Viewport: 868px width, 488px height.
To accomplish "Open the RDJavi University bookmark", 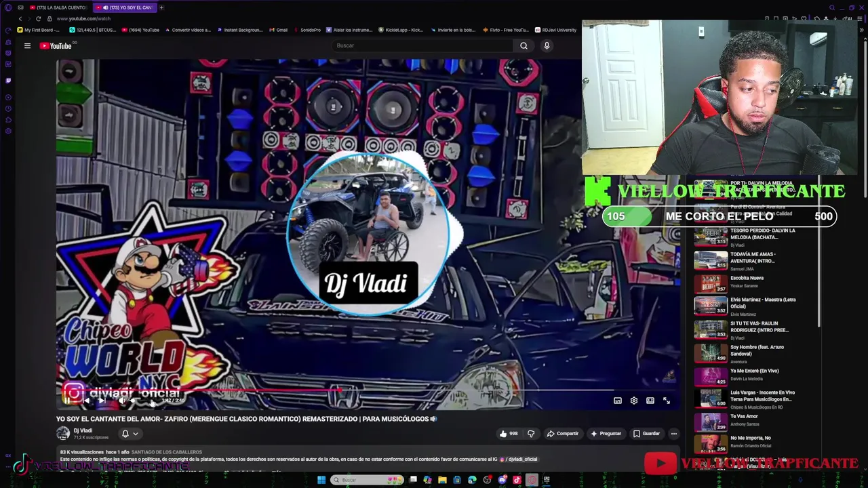I will pos(555,30).
